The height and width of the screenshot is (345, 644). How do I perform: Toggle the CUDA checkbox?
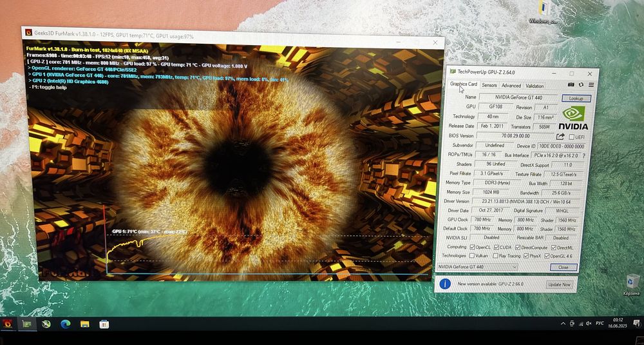[x=497, y=248]
